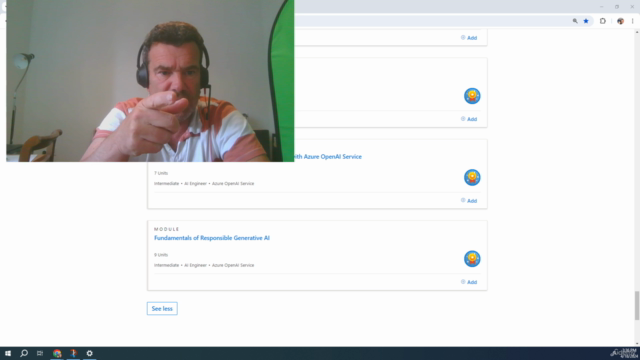
Task: Click the page vertical scrollbar thumb
Action: tap(637, 306)
